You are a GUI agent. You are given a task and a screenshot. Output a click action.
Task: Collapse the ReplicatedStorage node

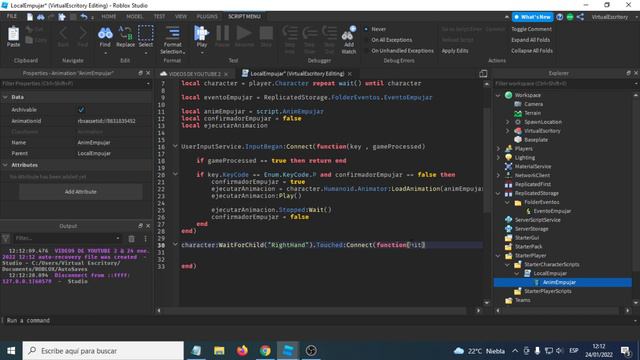(x=498, y=193)
